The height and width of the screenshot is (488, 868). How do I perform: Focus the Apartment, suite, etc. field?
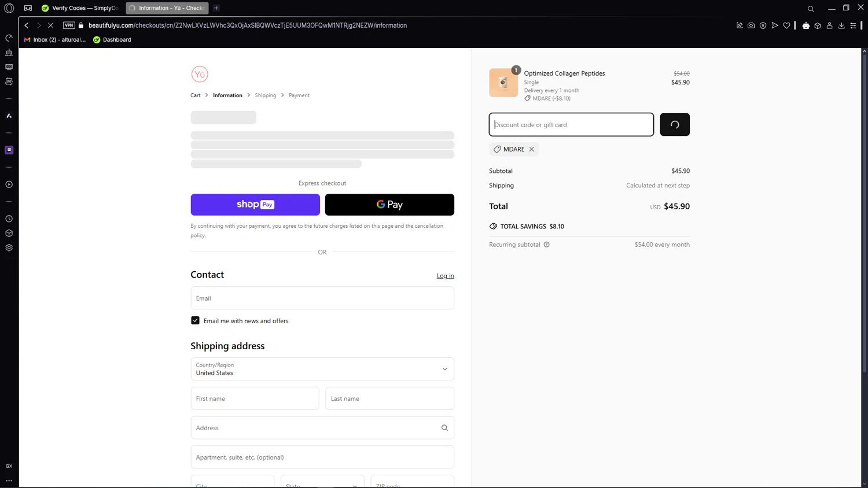322,457
